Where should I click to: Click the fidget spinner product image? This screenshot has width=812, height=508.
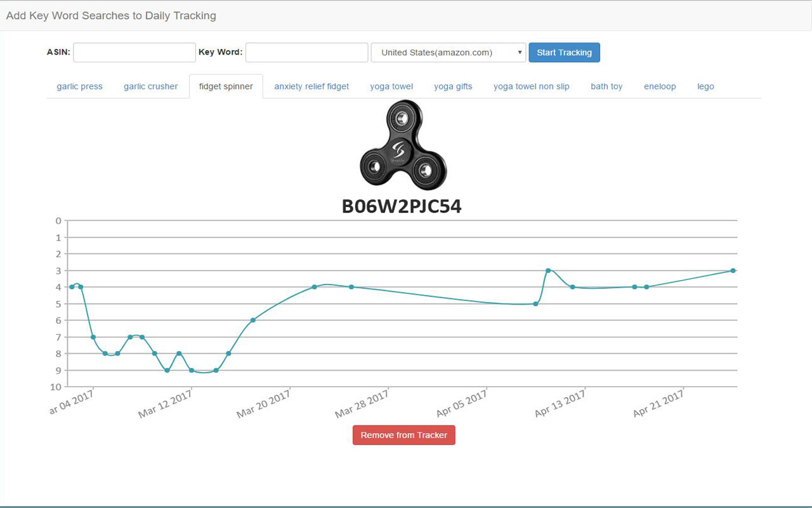pos(403,149)
